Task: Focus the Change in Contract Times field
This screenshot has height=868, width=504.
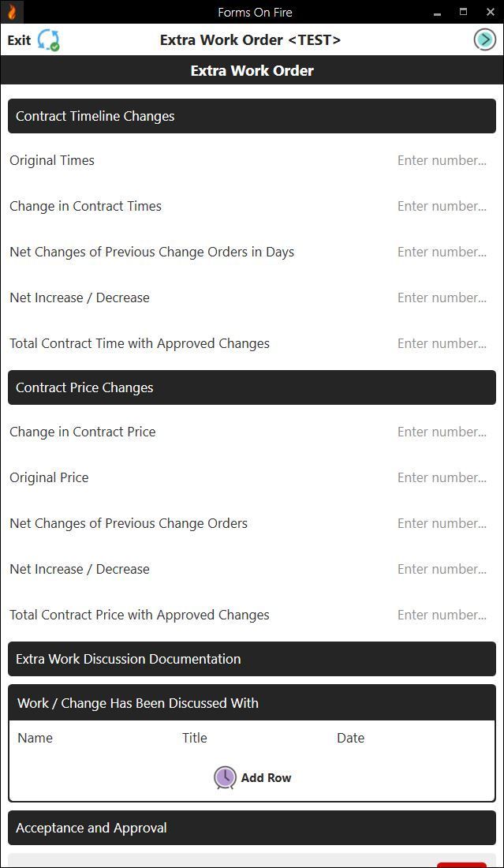Action: (x=442, y=206)
